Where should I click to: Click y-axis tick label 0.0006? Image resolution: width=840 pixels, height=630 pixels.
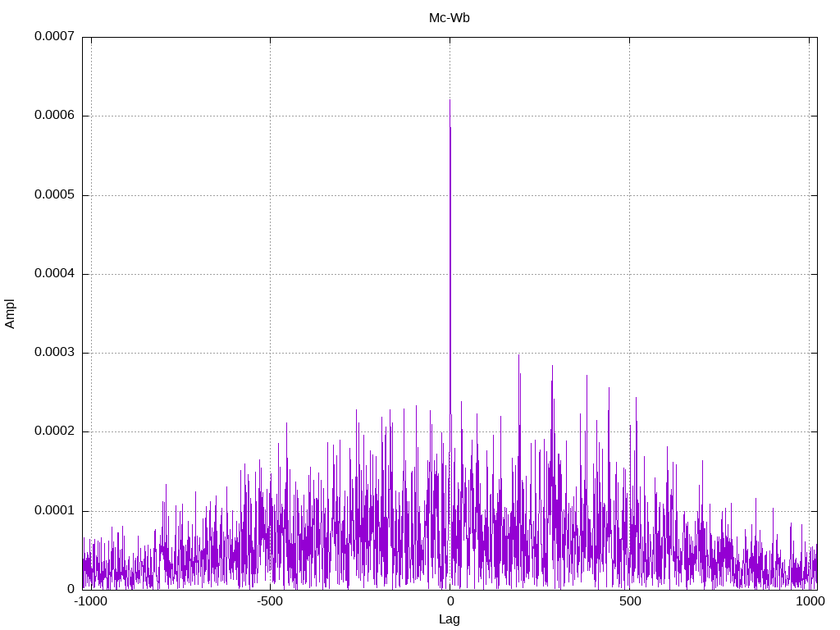point(54,115)
